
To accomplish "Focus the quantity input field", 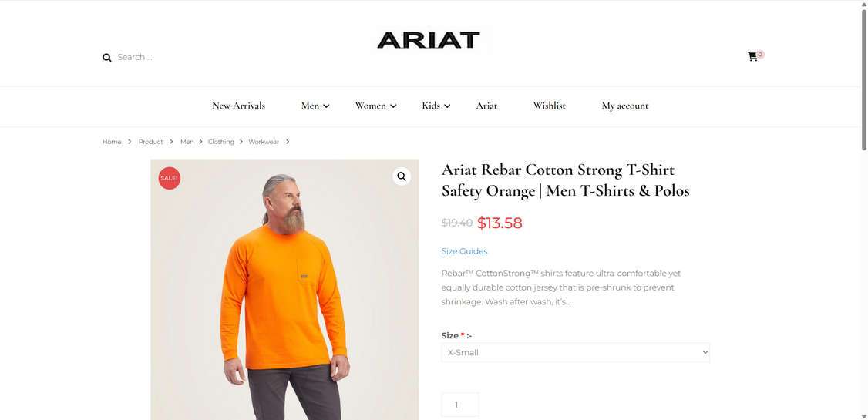I will coord(460,405).
